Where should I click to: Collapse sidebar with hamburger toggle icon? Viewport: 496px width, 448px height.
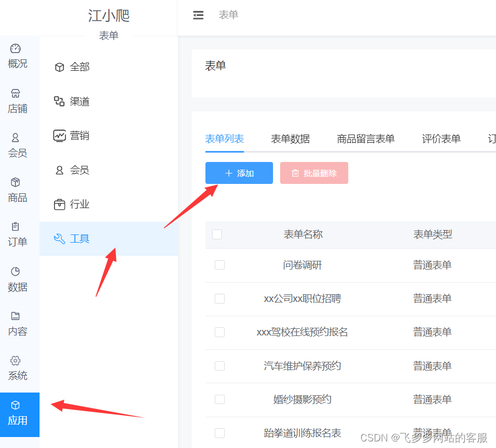(198, 15)
